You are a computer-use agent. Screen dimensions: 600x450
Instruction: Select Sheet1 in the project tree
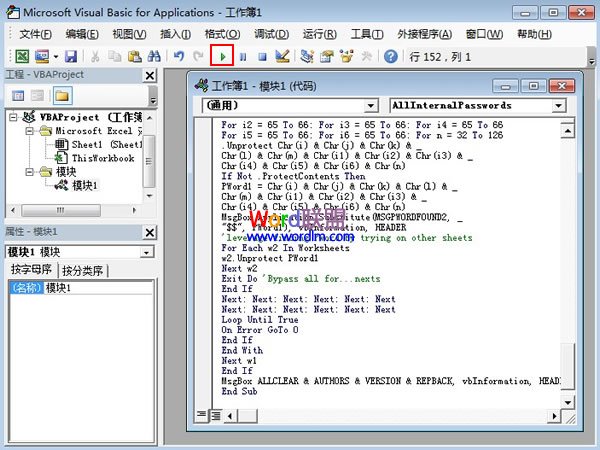[x=98, y=145]
